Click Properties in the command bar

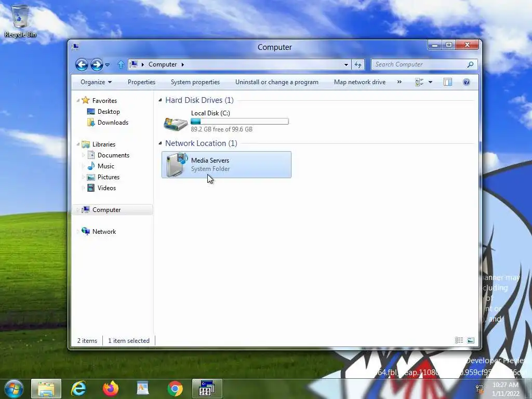click(141, 82)
